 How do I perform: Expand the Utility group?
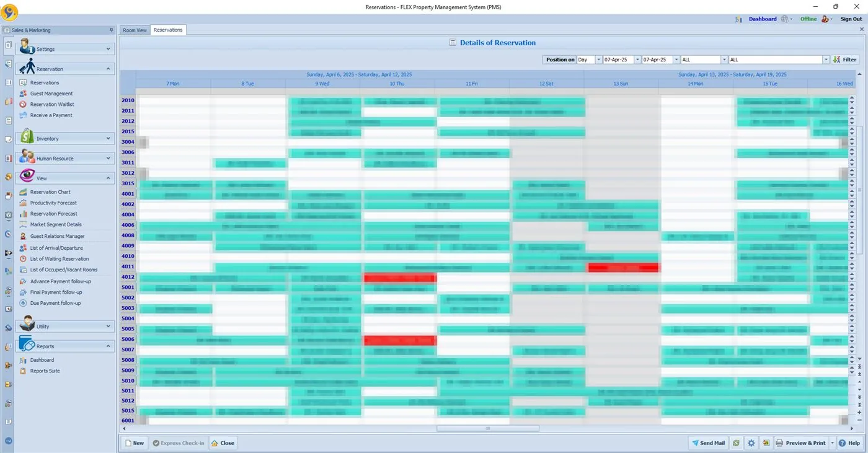tap(64, 326)
